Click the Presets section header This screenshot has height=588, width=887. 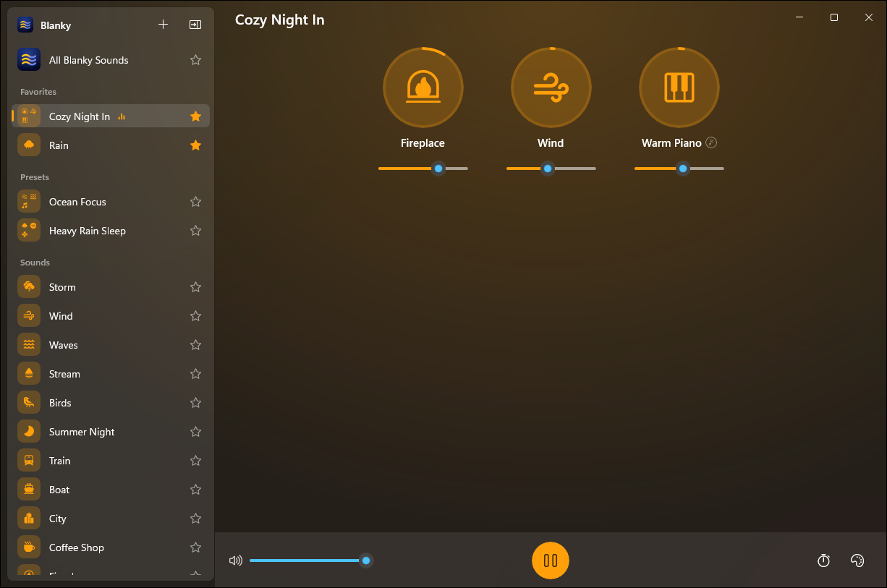click(35, 177)
